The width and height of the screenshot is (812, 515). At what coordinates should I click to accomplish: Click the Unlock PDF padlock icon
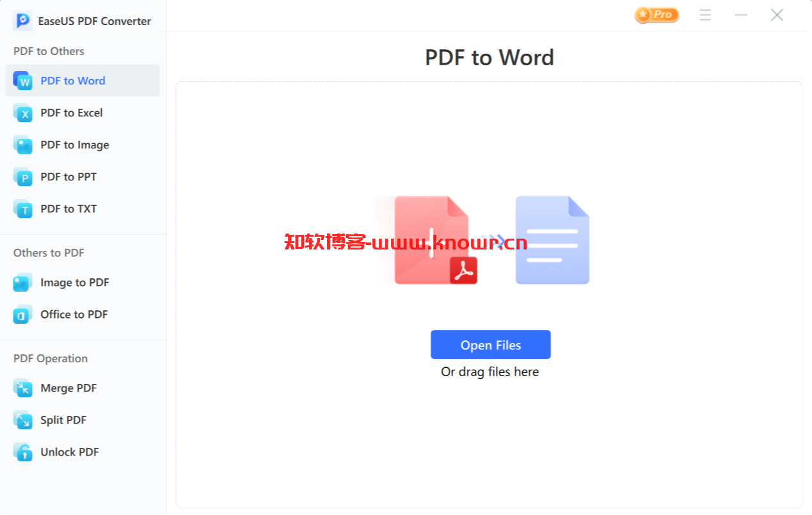(22, 452)
